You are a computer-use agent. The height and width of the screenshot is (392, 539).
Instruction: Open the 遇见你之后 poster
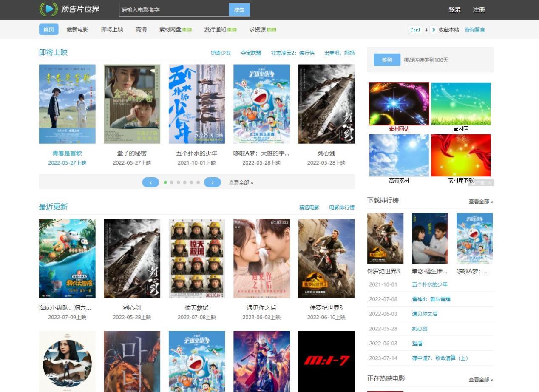click(x=261, y=258)
